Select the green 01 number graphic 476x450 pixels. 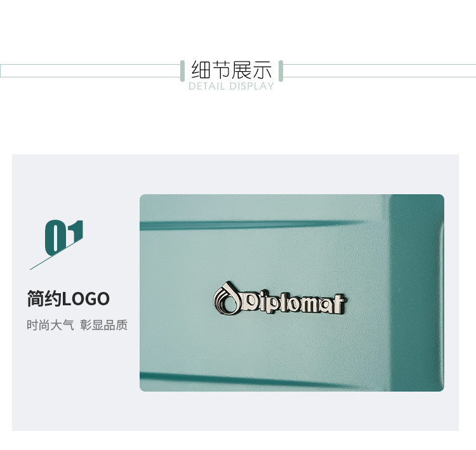64,237
